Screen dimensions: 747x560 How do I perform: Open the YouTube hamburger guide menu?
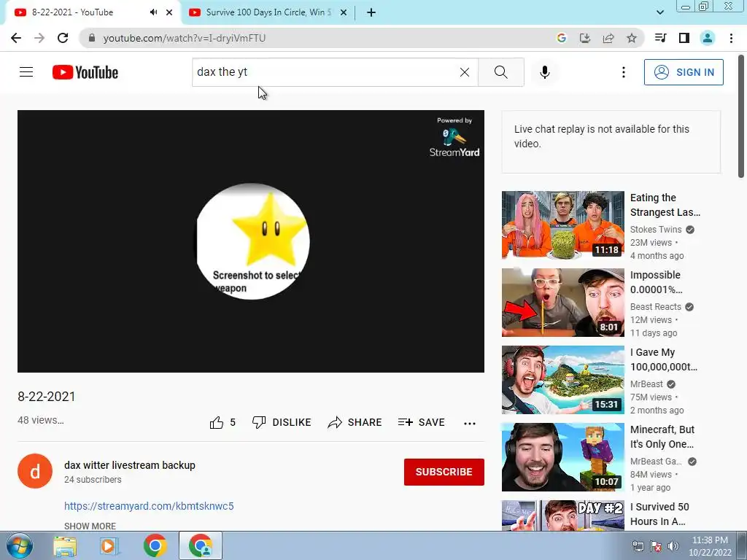[26, 72]
